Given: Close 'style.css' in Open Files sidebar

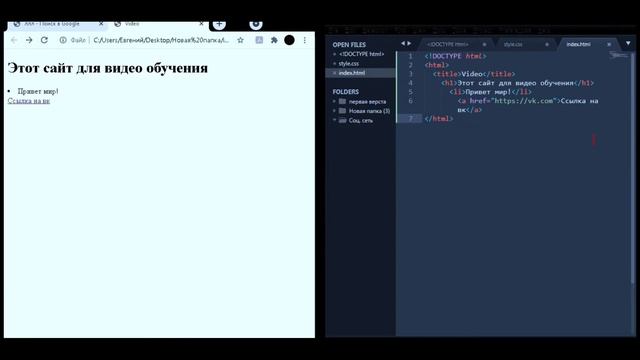Looking at the screenshot, I should [x=335, y=64].
